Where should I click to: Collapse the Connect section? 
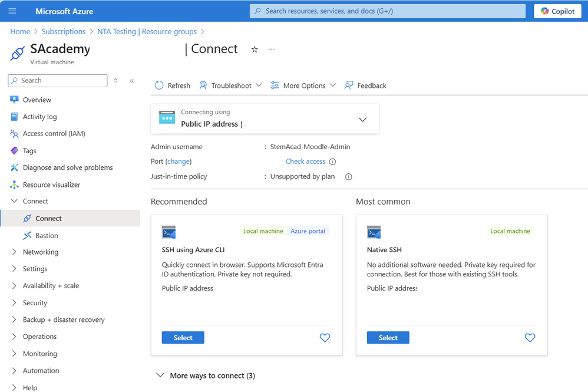(14, 201)
